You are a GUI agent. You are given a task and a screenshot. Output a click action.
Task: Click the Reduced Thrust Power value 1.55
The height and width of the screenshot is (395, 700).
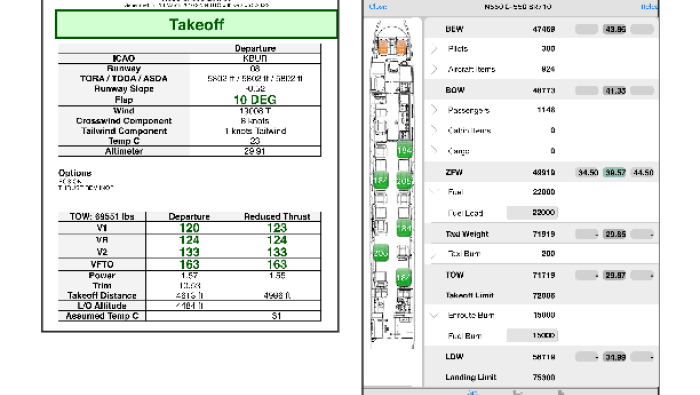point(277,275)
